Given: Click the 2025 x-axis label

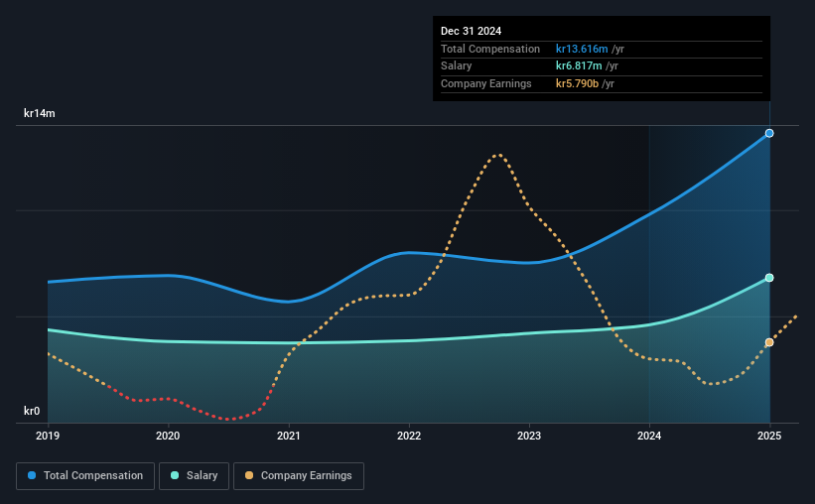Looking at the screenshot, I should click(x=769, y=436).
